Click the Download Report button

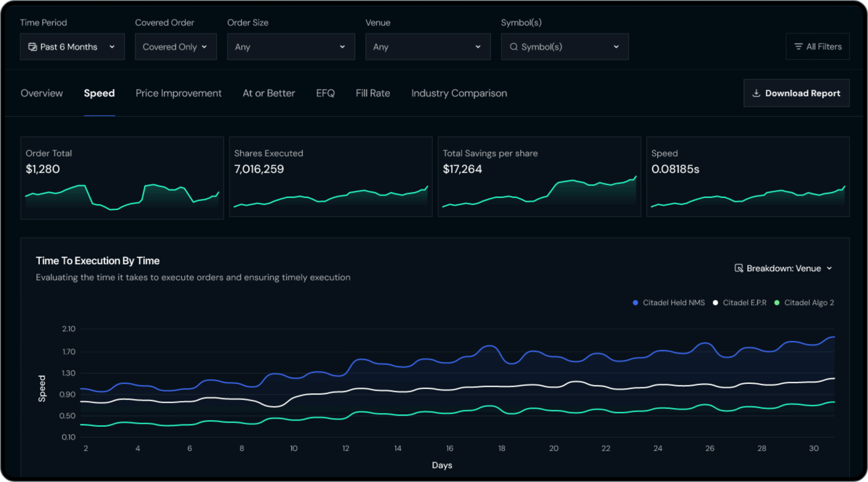click(x=796, y=93)
